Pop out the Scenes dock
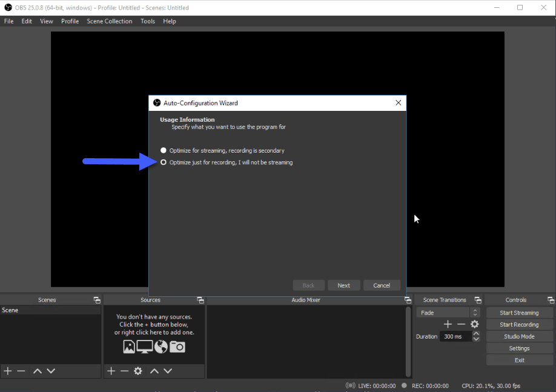 click(x=97, y=300)
